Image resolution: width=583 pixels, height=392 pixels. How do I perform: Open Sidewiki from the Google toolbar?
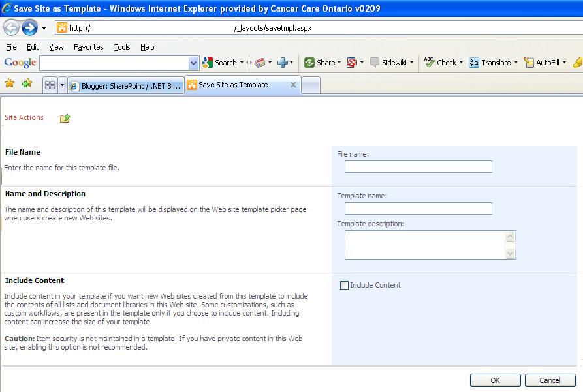(388, 63)
